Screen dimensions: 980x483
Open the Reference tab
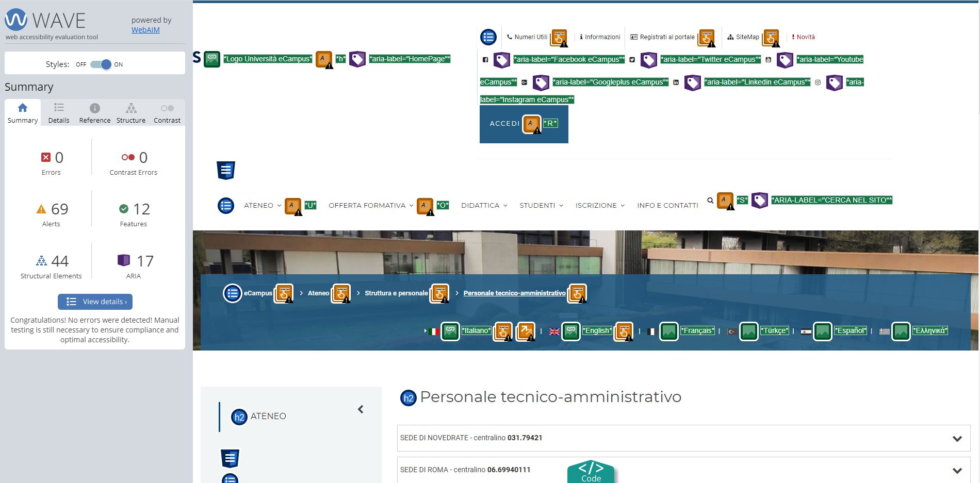tap(95, 113)
